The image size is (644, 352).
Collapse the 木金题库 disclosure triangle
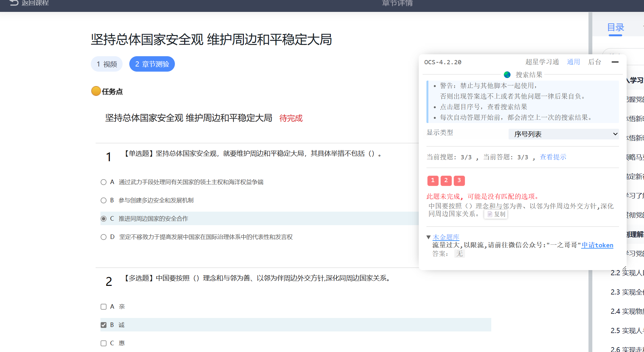[x=428, y=237]
